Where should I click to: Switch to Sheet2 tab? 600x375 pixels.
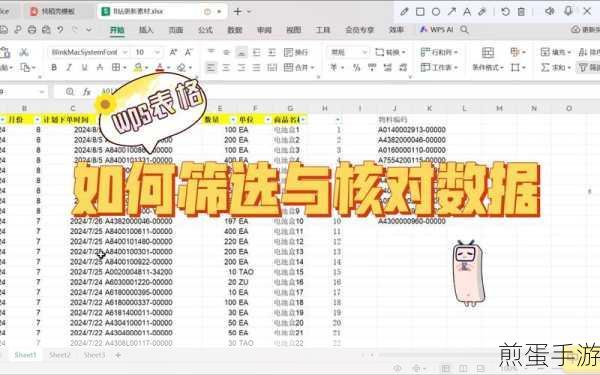pyautogui.click(x=60, y=355)
